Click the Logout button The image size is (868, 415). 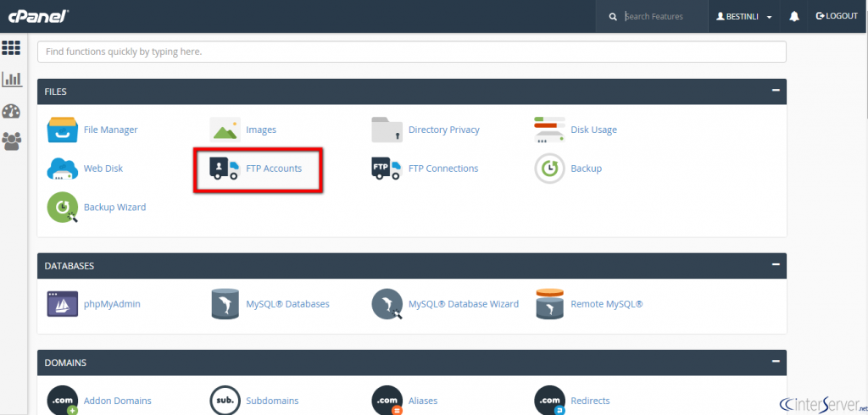[x=837, y=16]
